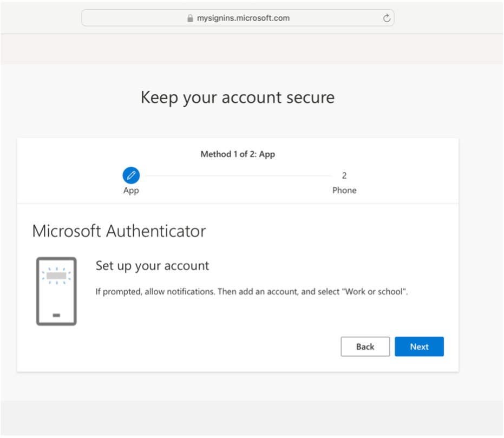This screenshot has width=504, height=438.
Task: Expand the Microsoft Authenticator section
Action: 119,231
